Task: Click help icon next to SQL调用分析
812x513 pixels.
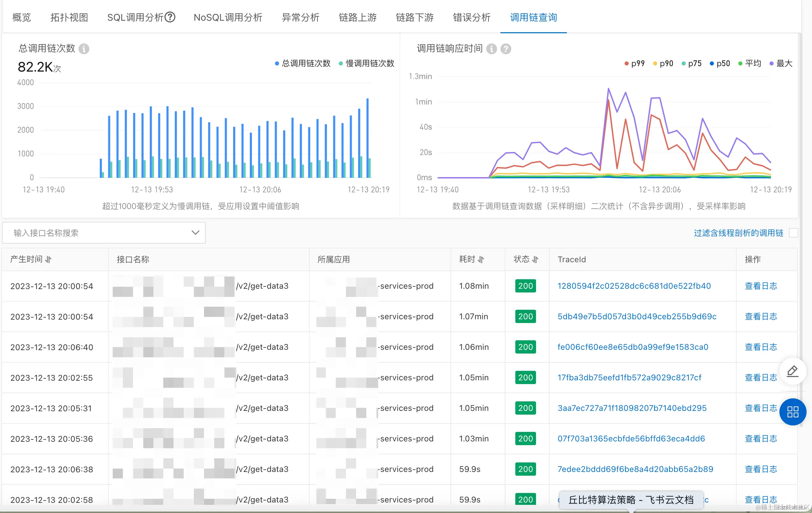Action: 170,17
